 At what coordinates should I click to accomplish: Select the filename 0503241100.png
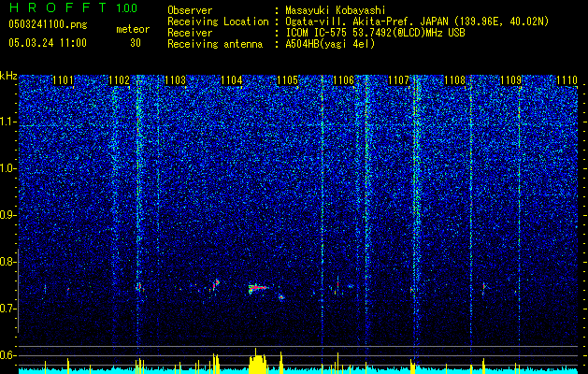(48, 24)
